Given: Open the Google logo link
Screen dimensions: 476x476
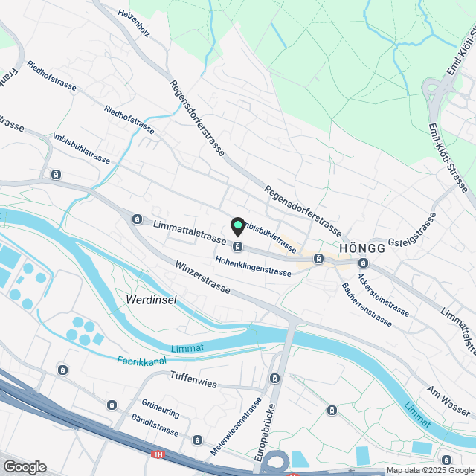Looking at the screenshot, I should click(25, 467).
